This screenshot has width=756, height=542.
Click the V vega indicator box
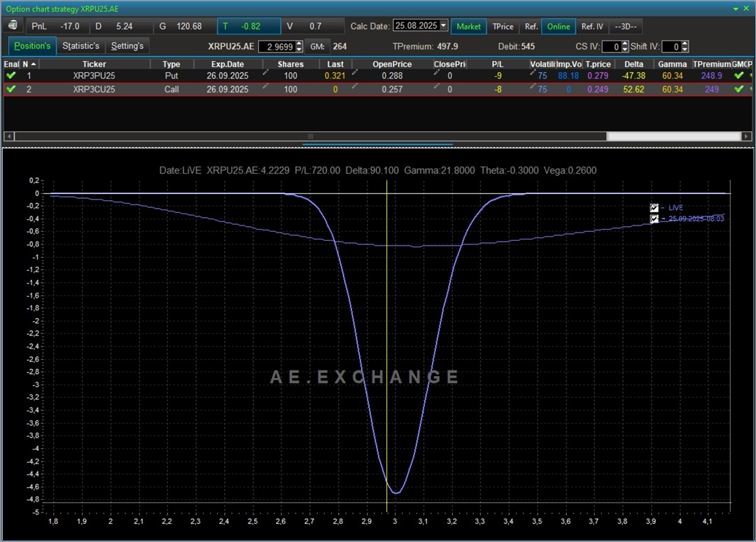tap(313, 26)
